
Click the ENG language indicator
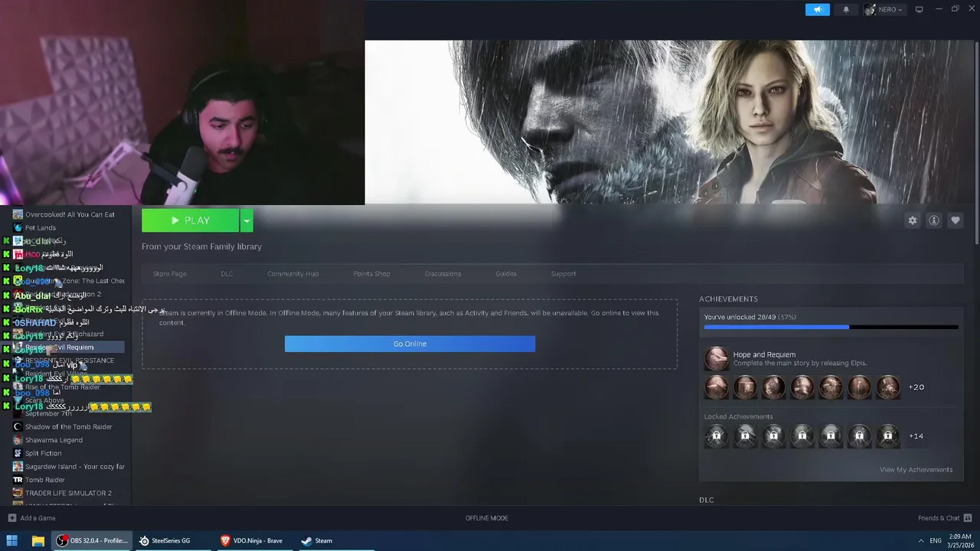936,540
